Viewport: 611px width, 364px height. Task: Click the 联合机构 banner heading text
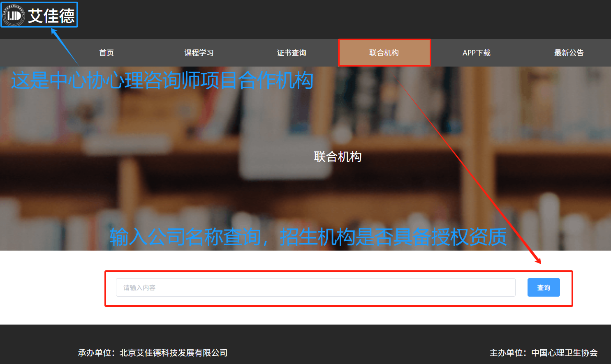pyautogui.click(x=338, y=157)
